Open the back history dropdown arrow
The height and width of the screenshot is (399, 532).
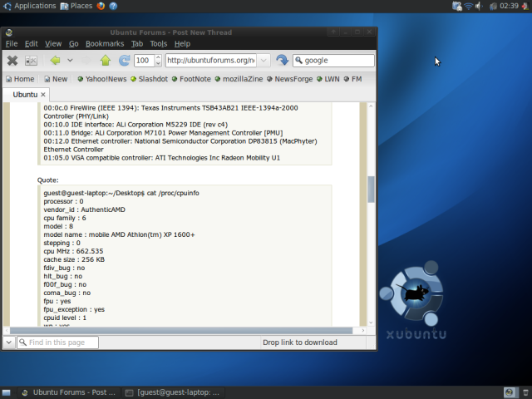coord(70,61)
